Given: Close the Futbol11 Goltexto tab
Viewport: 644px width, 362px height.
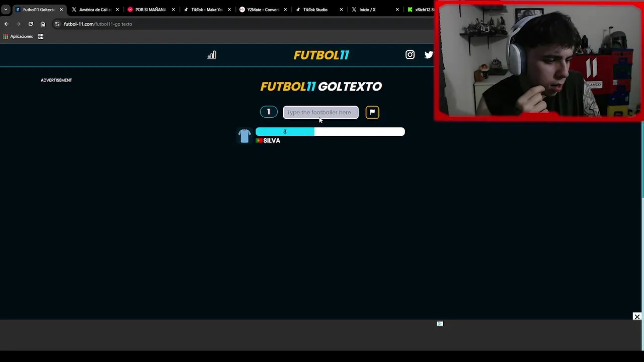Looking at the screenshot, I should pyautogui.click(x=61, y=10).
